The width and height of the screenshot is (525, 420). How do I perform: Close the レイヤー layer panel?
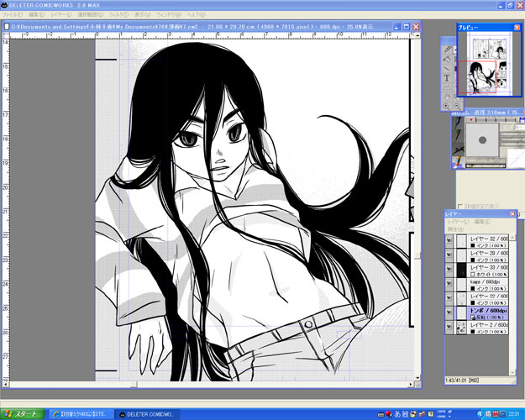512,213
